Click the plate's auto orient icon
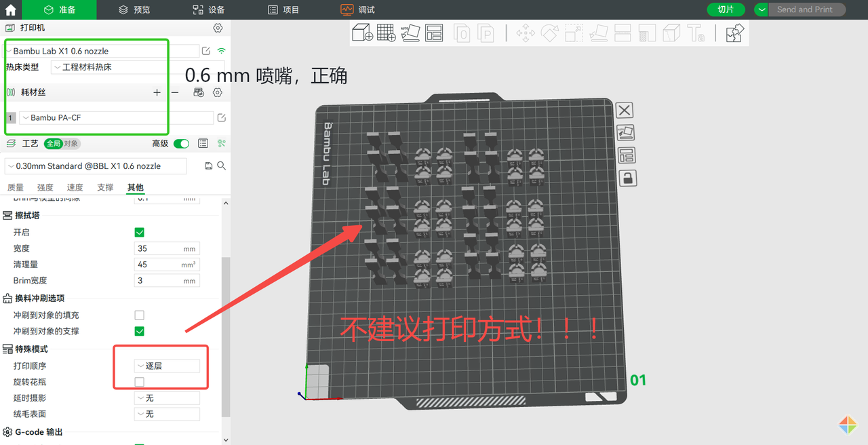This screenshot has height=445, width=868. [625, 133]
